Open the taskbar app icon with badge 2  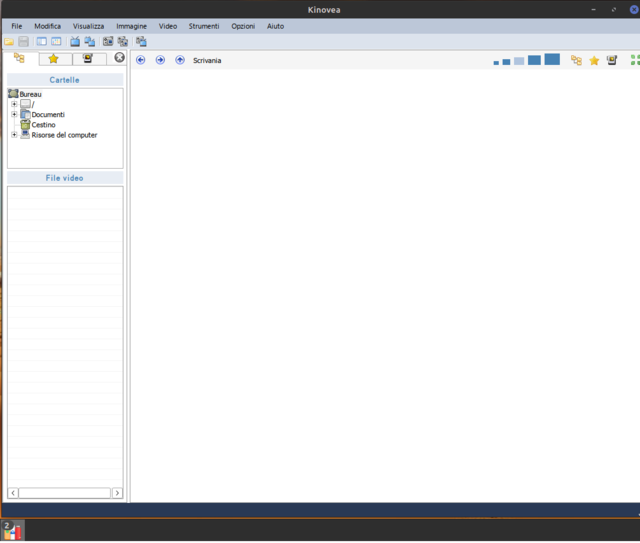(13, 530)
